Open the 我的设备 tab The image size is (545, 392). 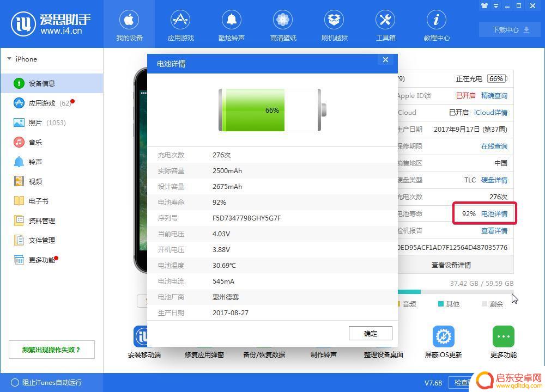click(x=129, y=26)
